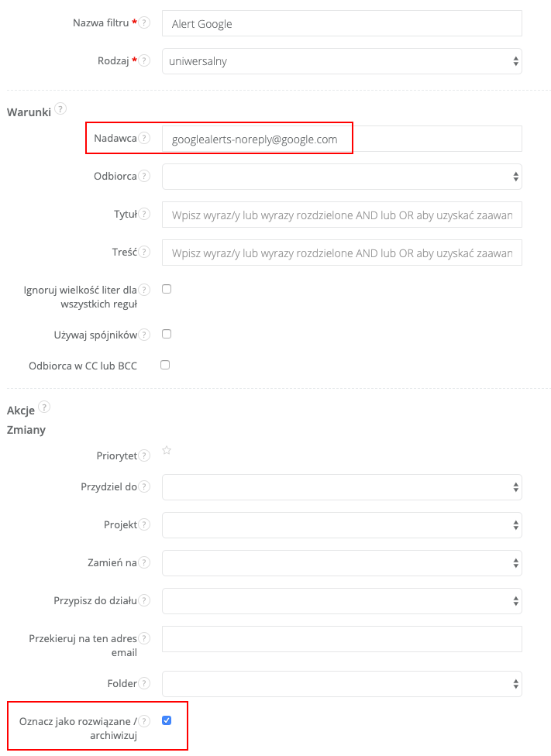Click the Treść text input

click(342, 253)
